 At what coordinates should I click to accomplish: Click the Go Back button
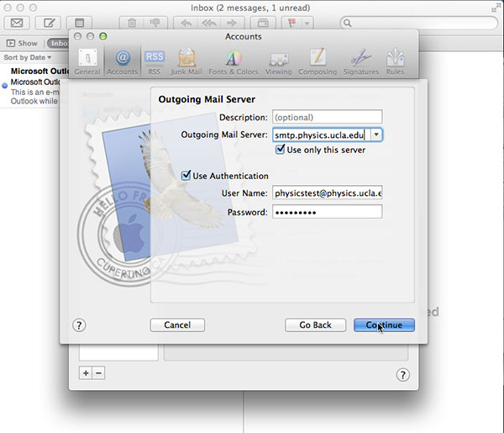[x=315, y=325]
